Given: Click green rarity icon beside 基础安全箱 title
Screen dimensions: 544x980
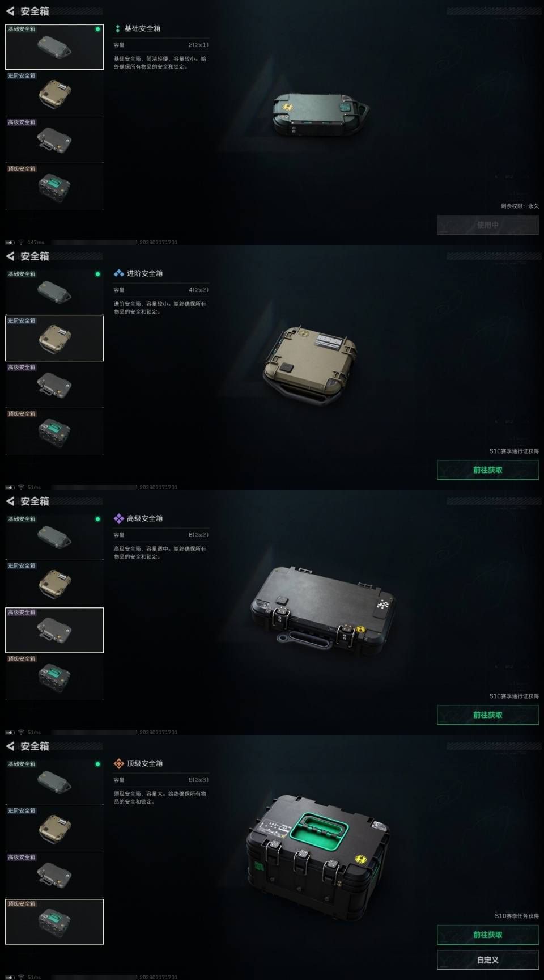Looking at the screenshot, I should point(118,28).
